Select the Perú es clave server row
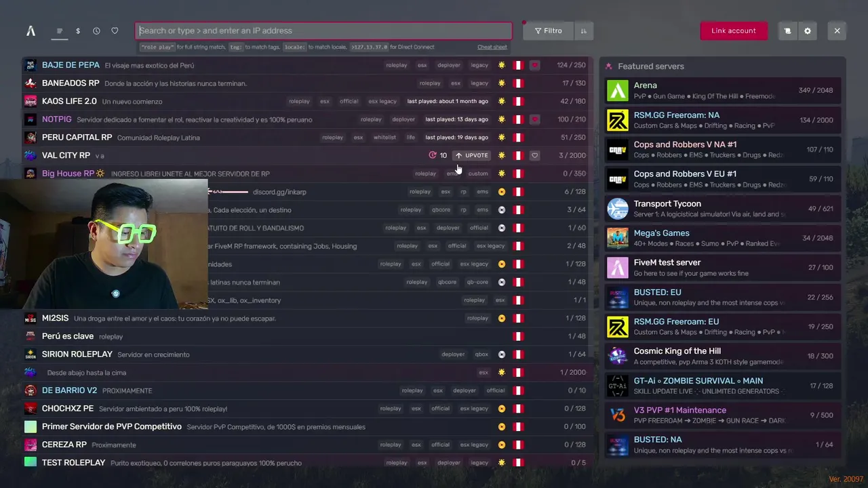This screenshot has height=488, width=868. (x=308, y=336)
